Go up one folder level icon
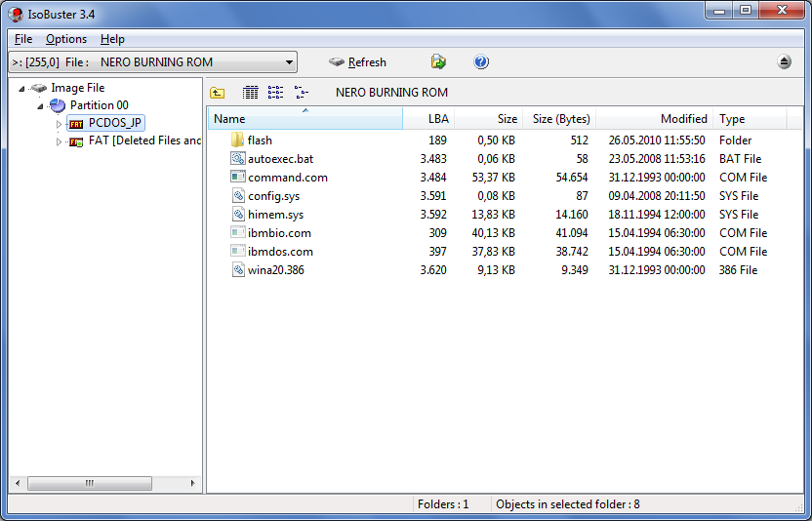This screenshot has height=521, width=812. click(x=218, y=93)
